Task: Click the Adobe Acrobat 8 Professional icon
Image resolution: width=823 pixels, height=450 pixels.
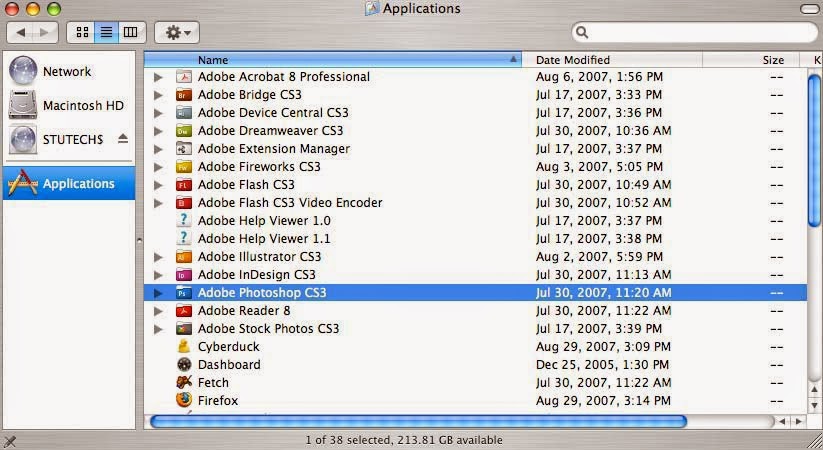Action: click(x=184, y=77)
